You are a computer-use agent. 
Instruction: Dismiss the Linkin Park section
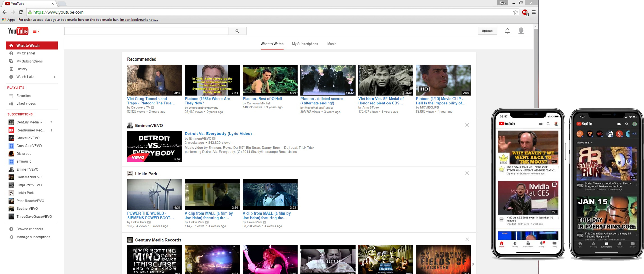(x=467, y=173)
